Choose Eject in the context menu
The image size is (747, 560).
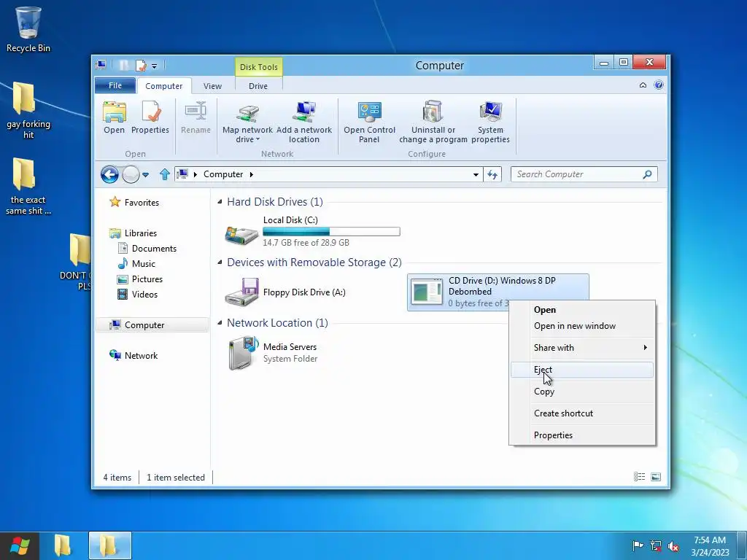pyautogui.click(x=582, y=370)
